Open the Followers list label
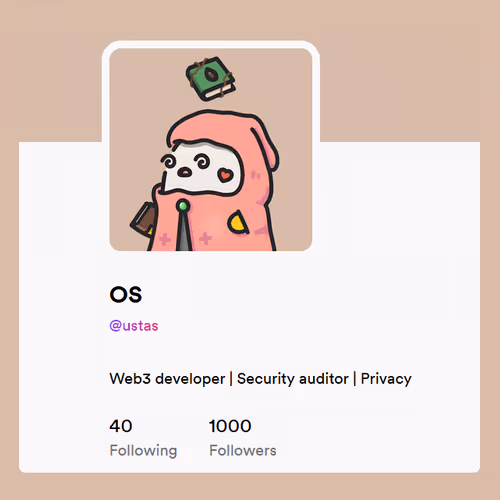Viewport: 500px width, 500px height. pyautogui.click(x=243, y=450)
